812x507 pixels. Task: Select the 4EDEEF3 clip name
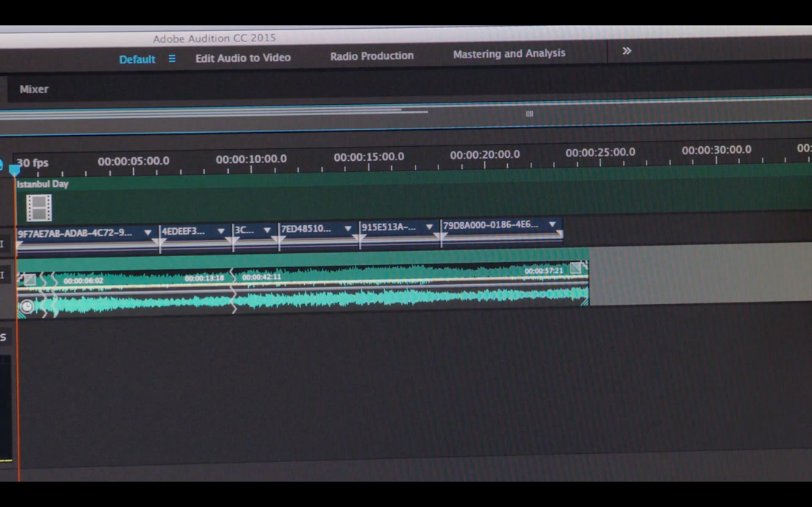tap(183, 232)
